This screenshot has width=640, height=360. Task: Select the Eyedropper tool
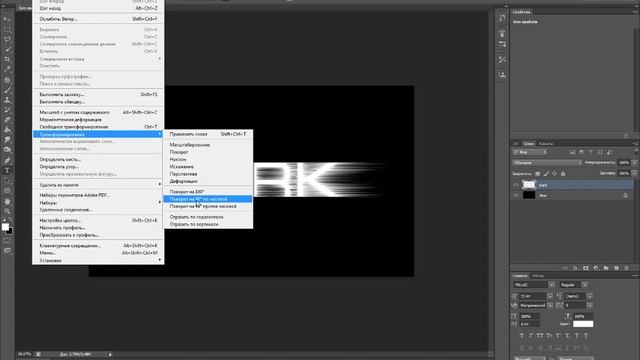(7, 69)
